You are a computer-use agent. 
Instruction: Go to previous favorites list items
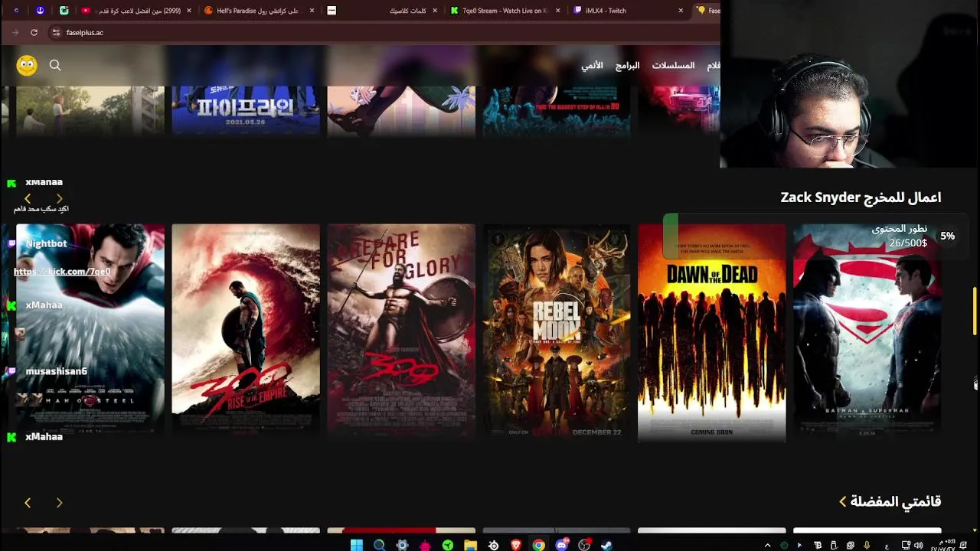click(x=28, y=503)
